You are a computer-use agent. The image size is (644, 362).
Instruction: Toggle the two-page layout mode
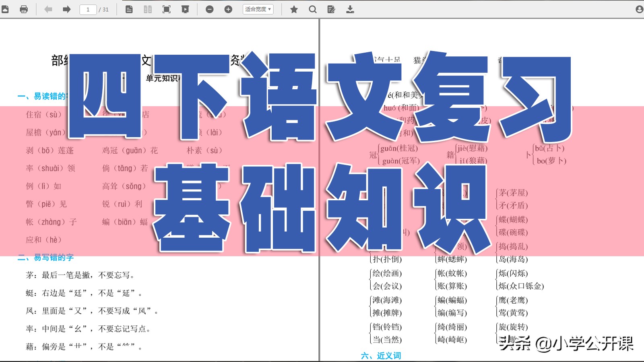(x=148, y=9)
